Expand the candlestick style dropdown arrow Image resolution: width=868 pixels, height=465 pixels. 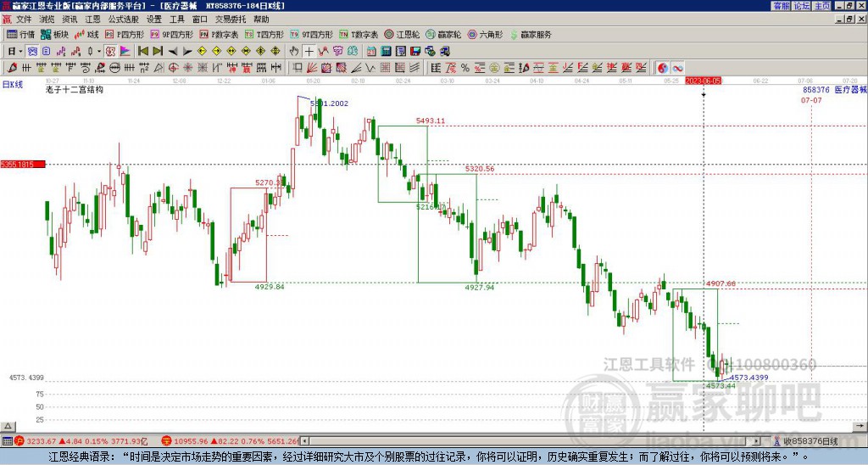click(x=99, y=52)
